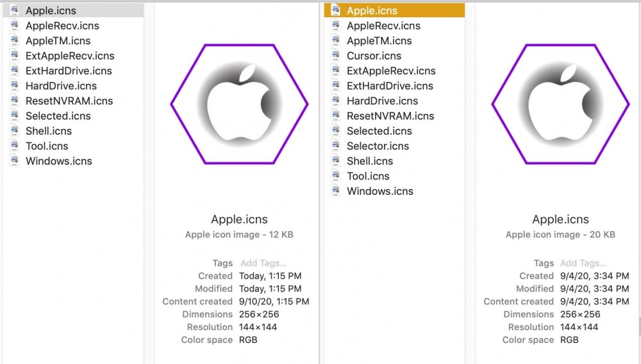This screenshot has height=364, width=641.
Task: Click file icon of Tool.icns in left list
Action: 14,146
